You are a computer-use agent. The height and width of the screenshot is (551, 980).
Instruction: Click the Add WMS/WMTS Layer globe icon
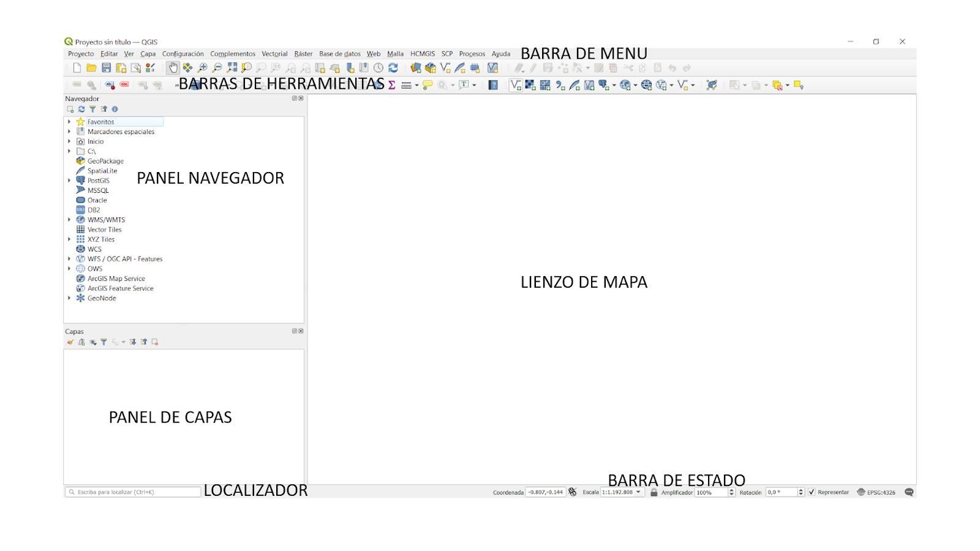tap(625, 85)
